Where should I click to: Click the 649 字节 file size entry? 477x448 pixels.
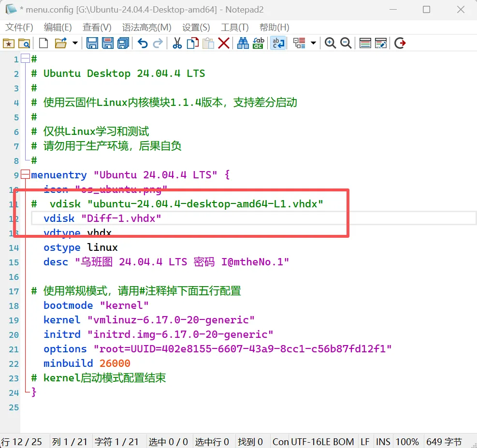(x=444, y=442)
